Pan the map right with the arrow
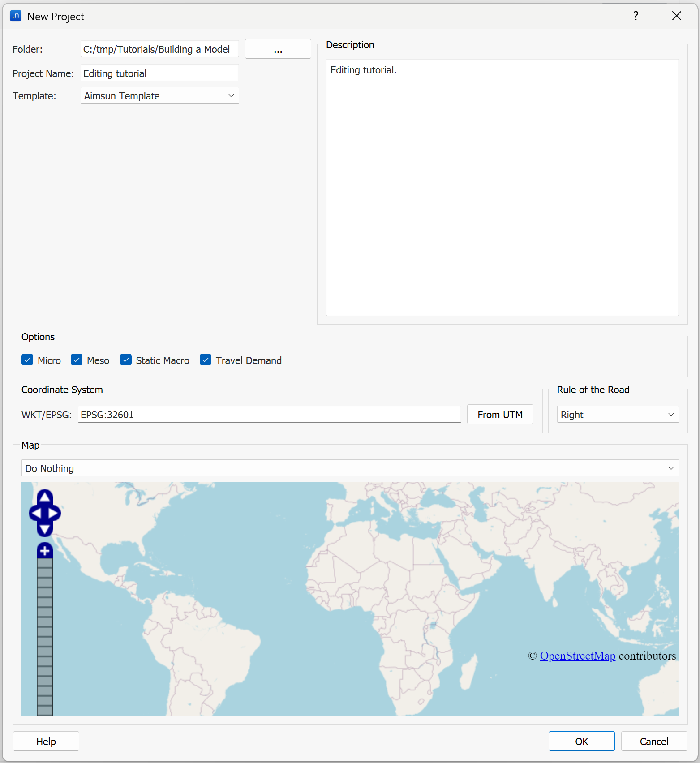 coord(54,513)
